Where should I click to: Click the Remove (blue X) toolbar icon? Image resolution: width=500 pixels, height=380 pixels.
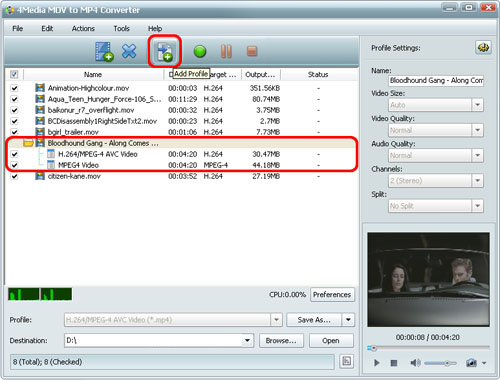(x=129, y=51)
